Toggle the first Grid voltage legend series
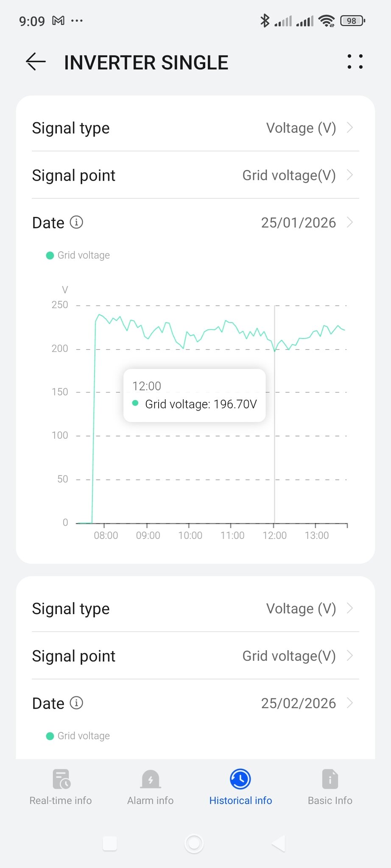This screenshot has height=868, width=391. pos(78,255)
